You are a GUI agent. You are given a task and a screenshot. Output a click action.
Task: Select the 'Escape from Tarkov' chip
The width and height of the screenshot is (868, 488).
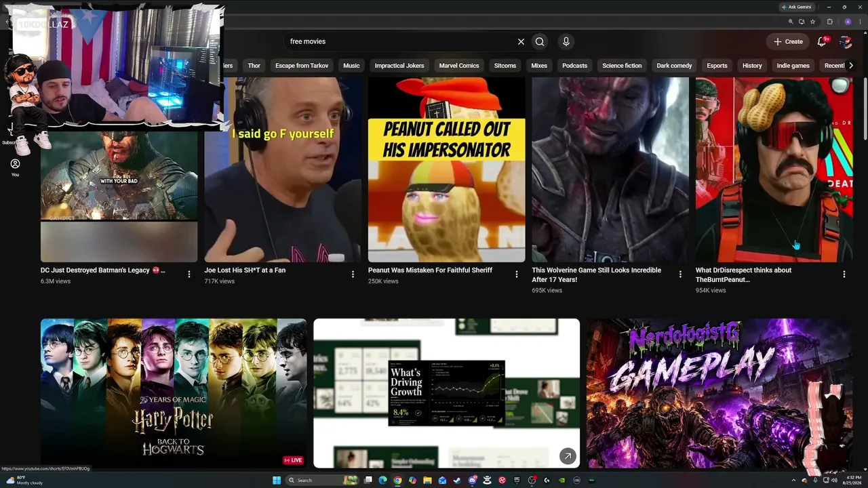[x=302, y=66]
